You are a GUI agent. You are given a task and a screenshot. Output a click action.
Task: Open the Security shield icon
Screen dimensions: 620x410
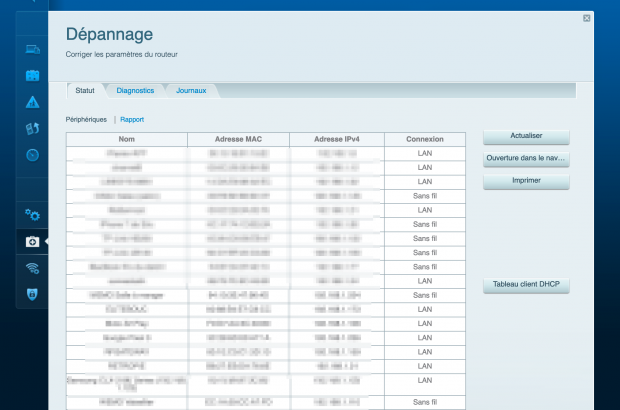[32, 294]
